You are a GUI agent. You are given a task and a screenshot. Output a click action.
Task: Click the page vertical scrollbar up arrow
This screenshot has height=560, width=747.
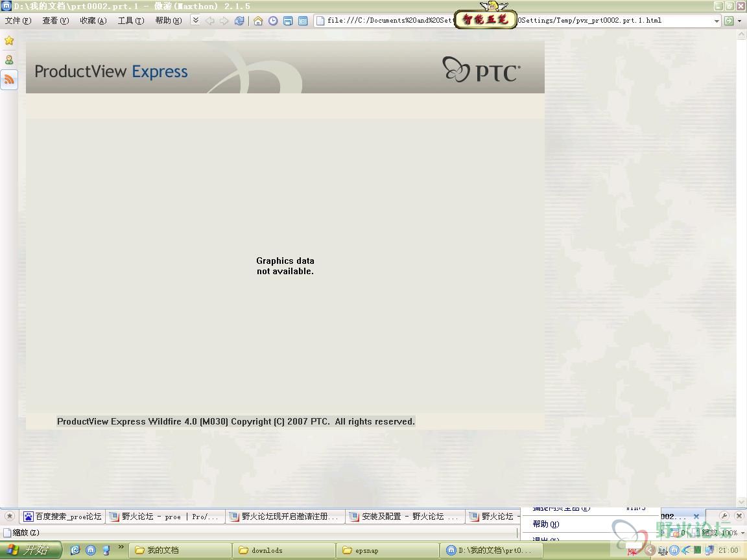[741, 35]
